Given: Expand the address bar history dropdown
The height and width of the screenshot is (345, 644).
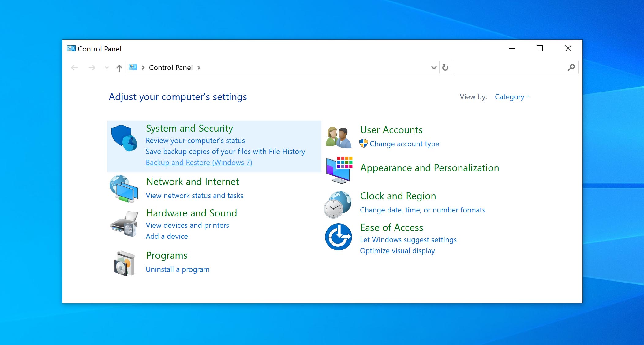Looking at the screenshot, I should click(434, 68).
